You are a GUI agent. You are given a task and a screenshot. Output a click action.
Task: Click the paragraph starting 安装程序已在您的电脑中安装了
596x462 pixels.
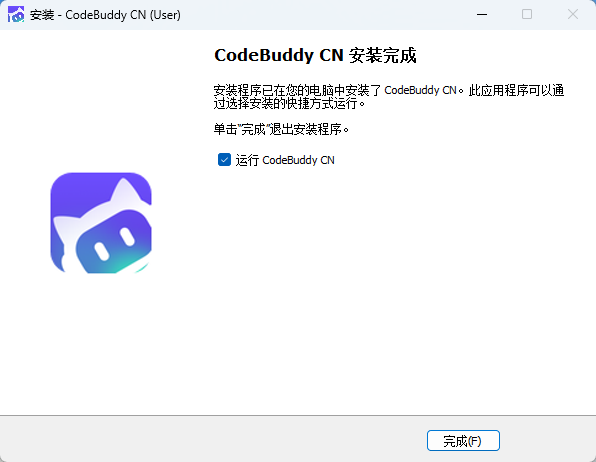pos(388,97)
